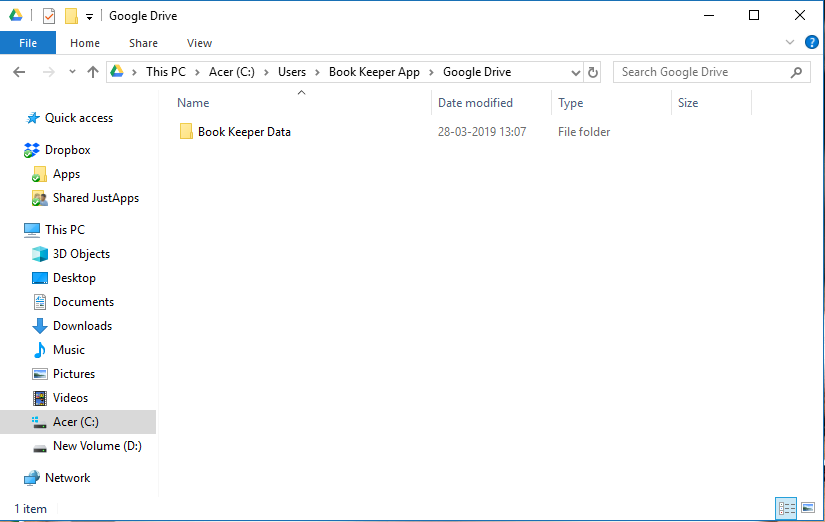Viewport: 825px width, 522px height.
Task: Click the This PC monitor icon
Action: click(32, 230)
